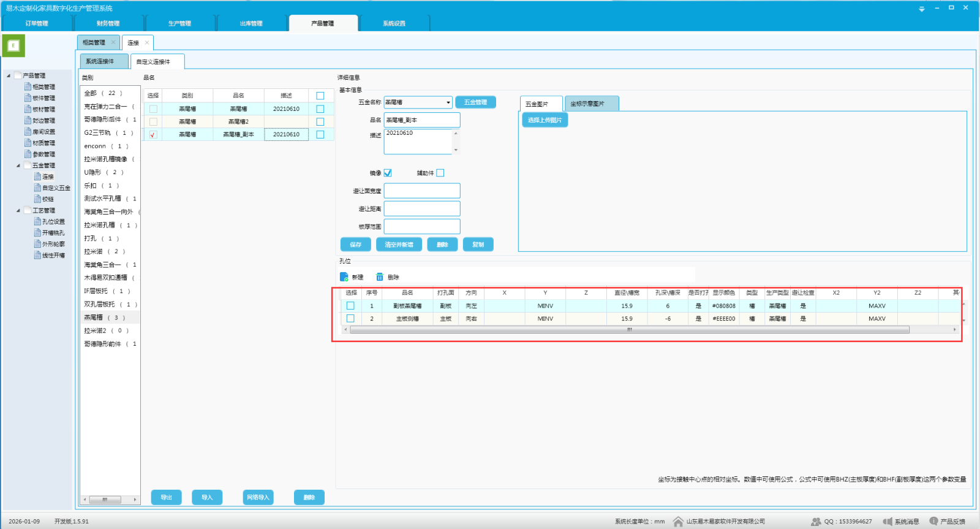Screen dimensions: 980x529
Task: Enable the 辅助件 checkbox
Action: click(x=440, y=173)
